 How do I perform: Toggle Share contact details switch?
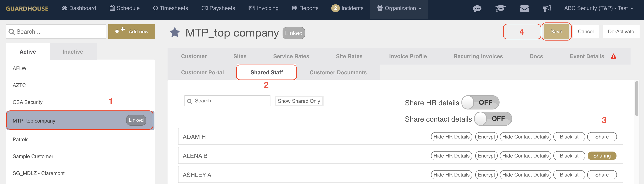493,119
